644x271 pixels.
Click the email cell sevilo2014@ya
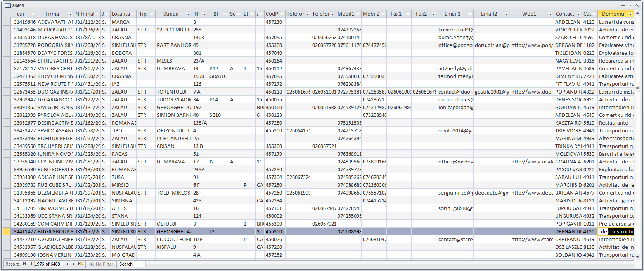pyautogui.click(x=455, y=131)
